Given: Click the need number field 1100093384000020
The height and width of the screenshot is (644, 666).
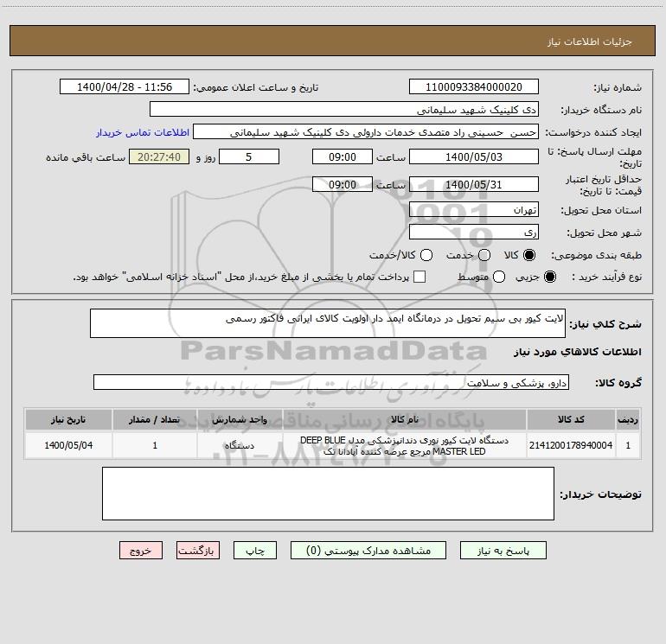Looking at the screenshot, I should coord(474,86).
